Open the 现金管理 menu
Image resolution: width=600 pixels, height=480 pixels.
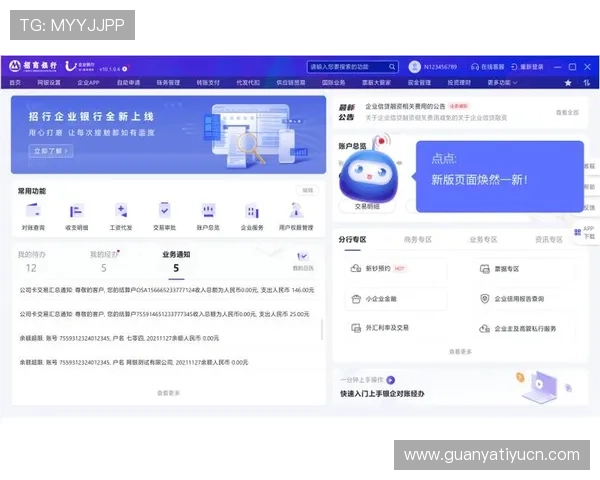(x=419, y=83)
